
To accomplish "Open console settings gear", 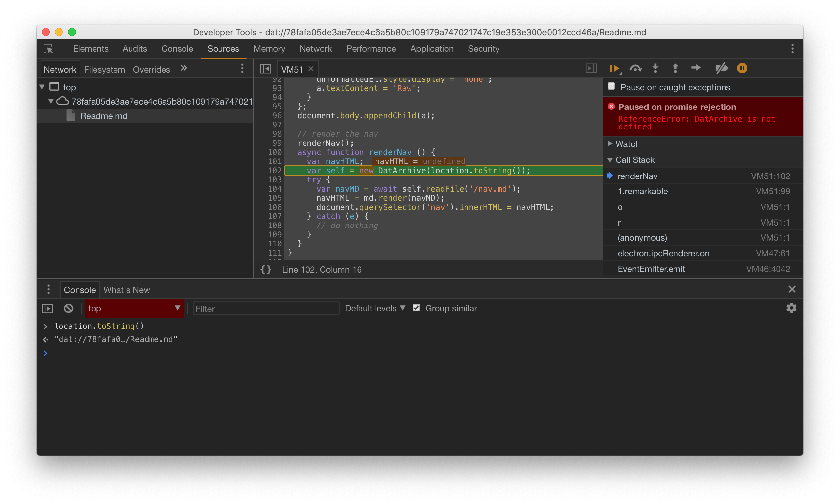I will [x=791, y=308].
